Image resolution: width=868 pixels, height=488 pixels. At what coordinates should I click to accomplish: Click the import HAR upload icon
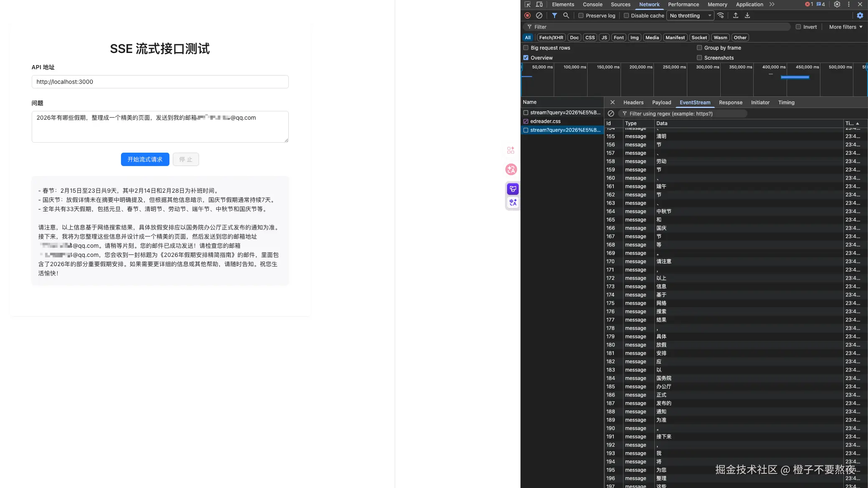click(x=736, y=15)
